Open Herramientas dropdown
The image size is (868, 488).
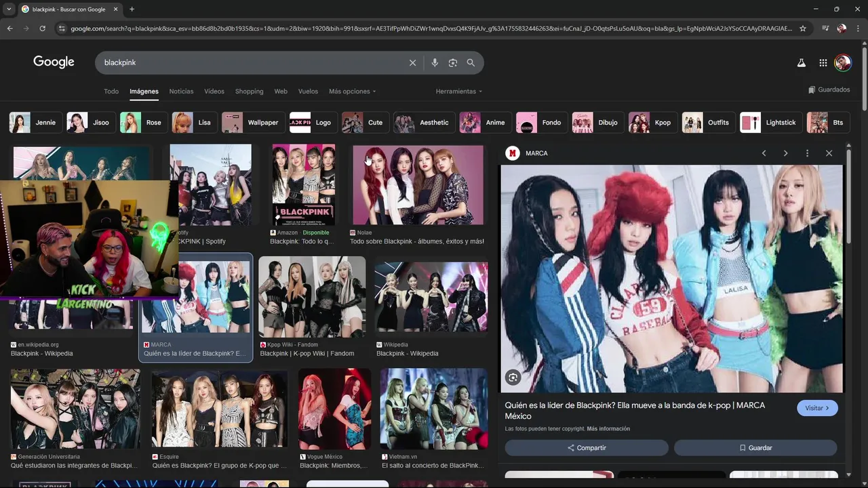(x=459, y=91)
